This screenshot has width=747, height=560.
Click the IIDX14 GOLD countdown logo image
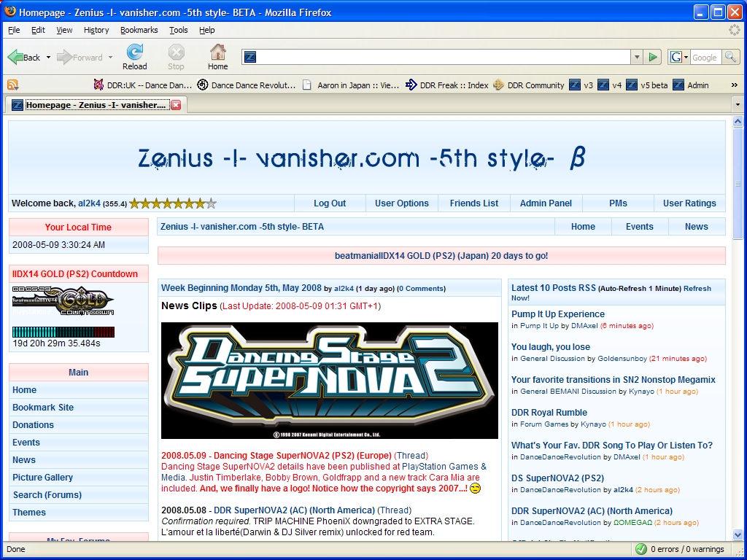(63, 300)
